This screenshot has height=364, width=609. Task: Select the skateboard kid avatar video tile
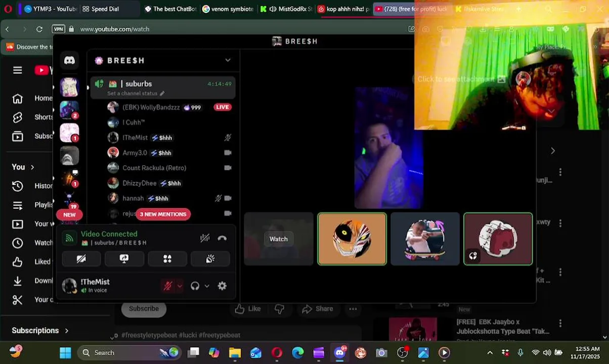click(425, 239)
